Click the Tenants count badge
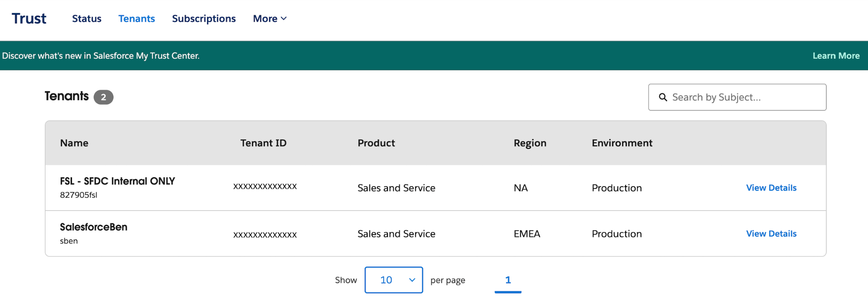Viewport: 868px width, 305px height. point(103,97)
